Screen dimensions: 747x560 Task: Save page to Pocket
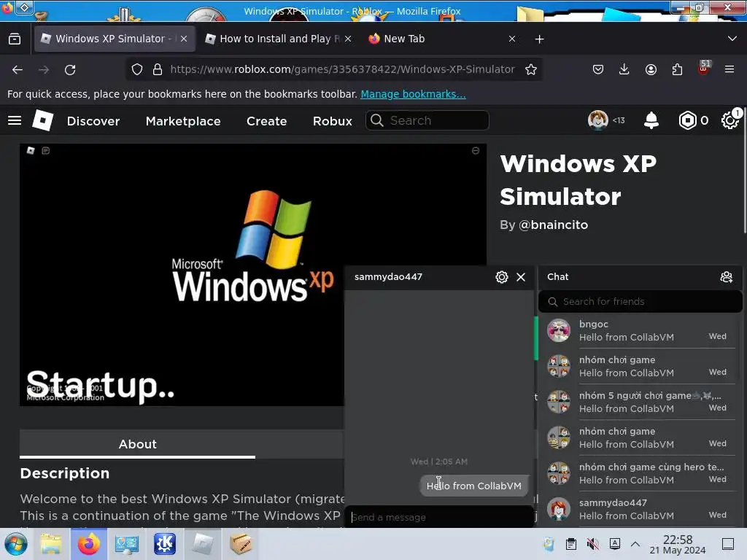(x=598, y=69)
